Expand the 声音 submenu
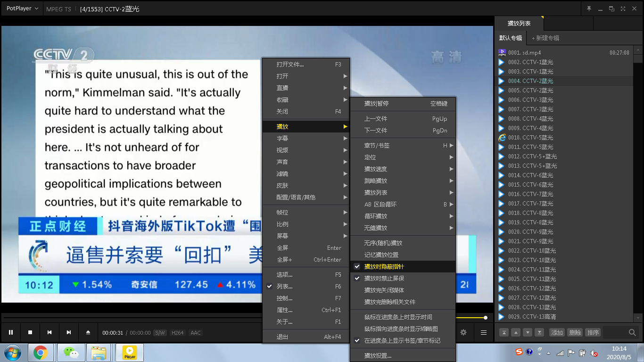644x362 pixels. click(x=306, y=162)
